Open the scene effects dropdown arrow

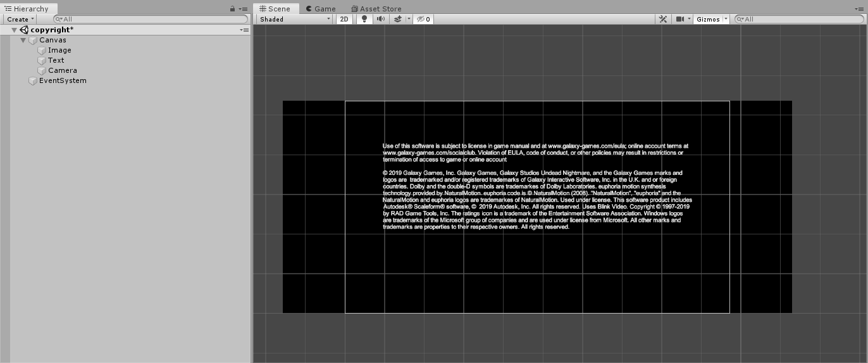(x=409, y=19)
